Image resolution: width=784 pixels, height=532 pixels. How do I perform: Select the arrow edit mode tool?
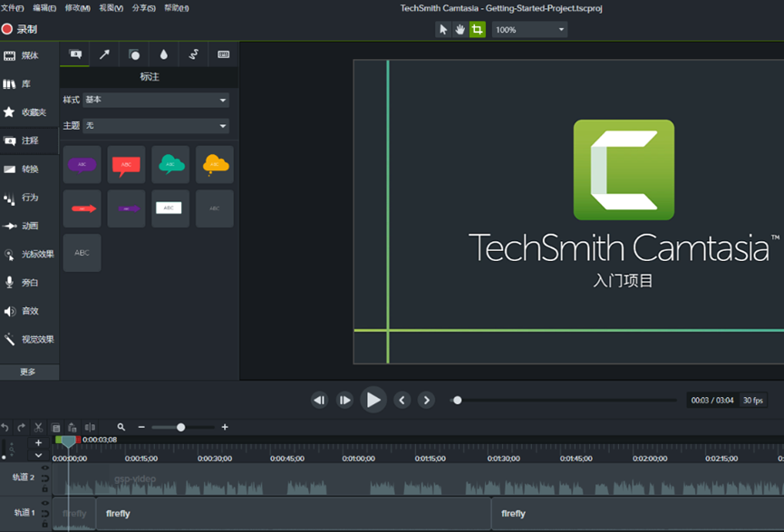pyautogui.click(x=443, y=30)
